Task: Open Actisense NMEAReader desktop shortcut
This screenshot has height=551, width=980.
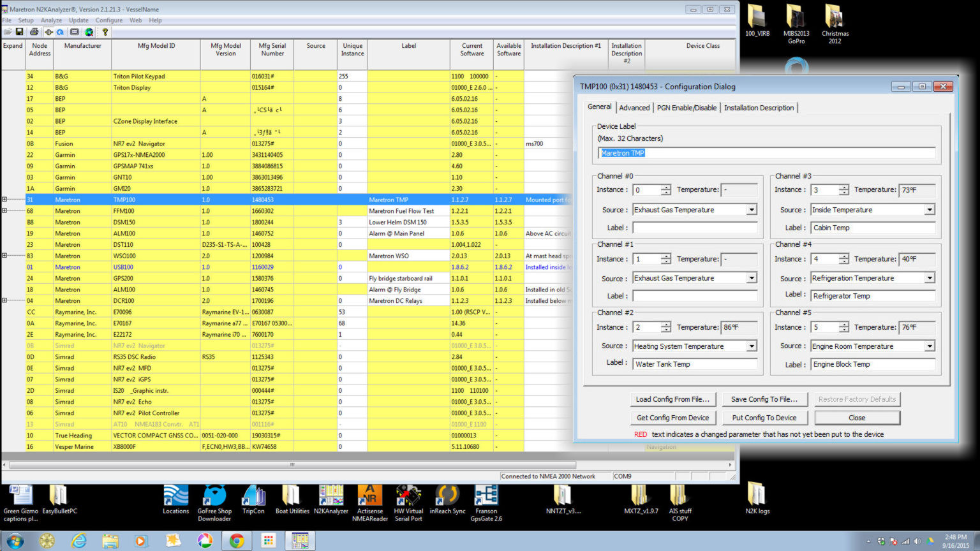Action: (370, 503)
